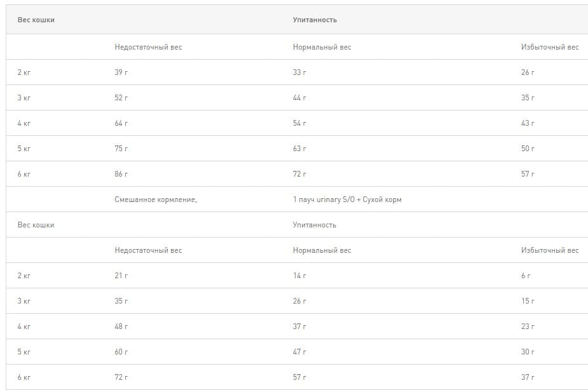Select the "1 пауч urinary S/O + Сухой корм" cell
588x390 pixels.
pos(347,199)
